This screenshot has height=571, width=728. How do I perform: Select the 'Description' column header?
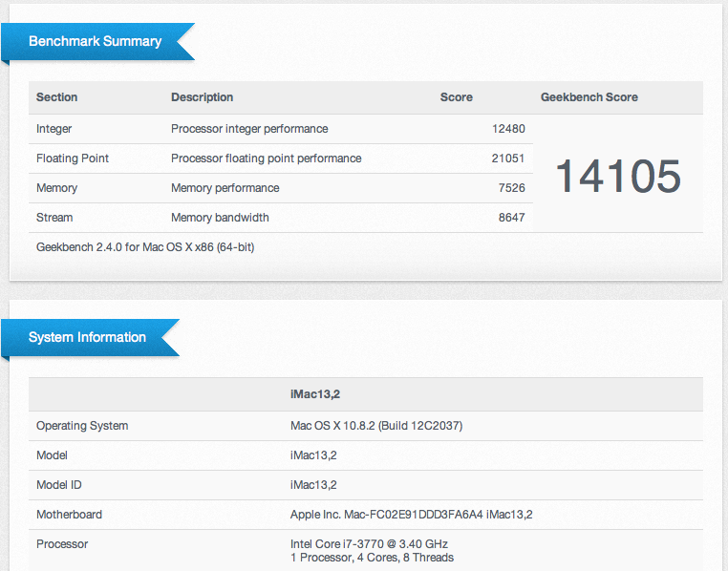[202, 97]
